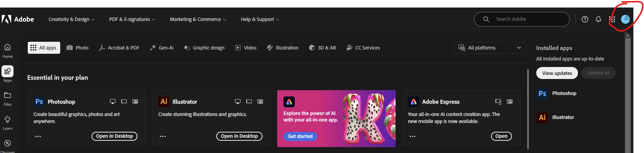Expand Marketing & Commerce menu
This screenshot has height=153, width=644.
click(198, 19)
